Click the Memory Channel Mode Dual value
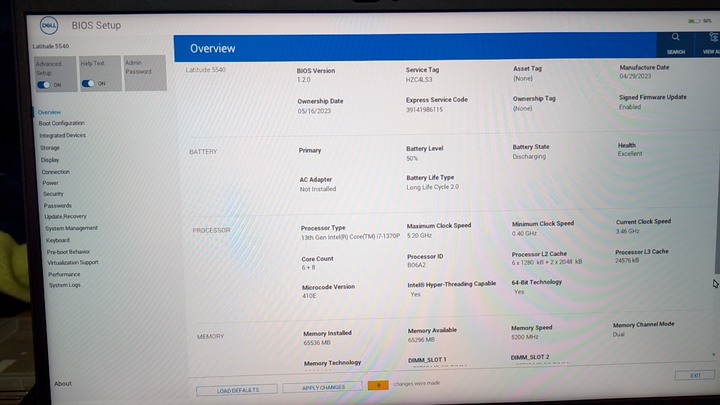 (x=619, y=334)
